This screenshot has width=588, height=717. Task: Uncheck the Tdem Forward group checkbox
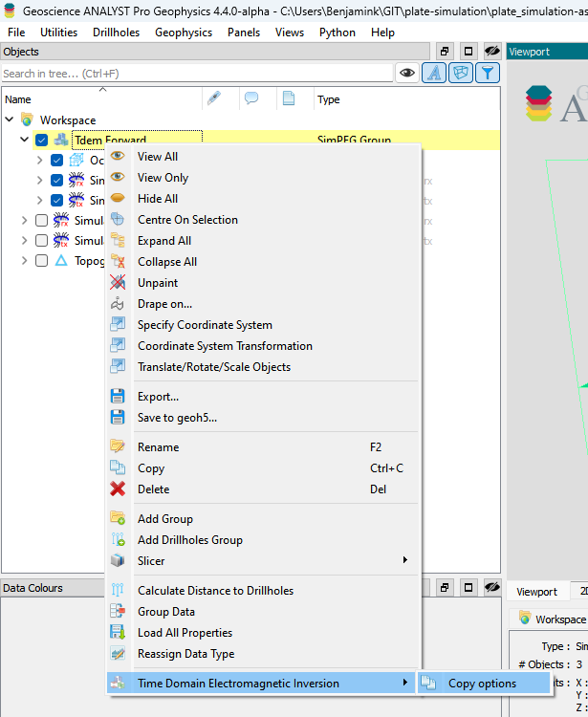41,141
